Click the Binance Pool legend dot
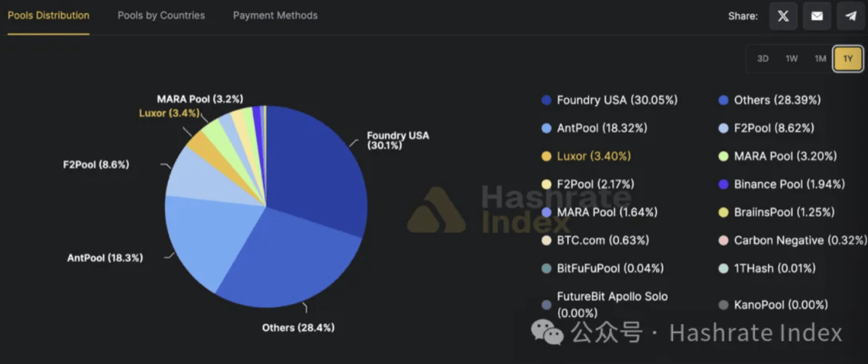This screenshot has height=364, width=868. tap(724, 185)
